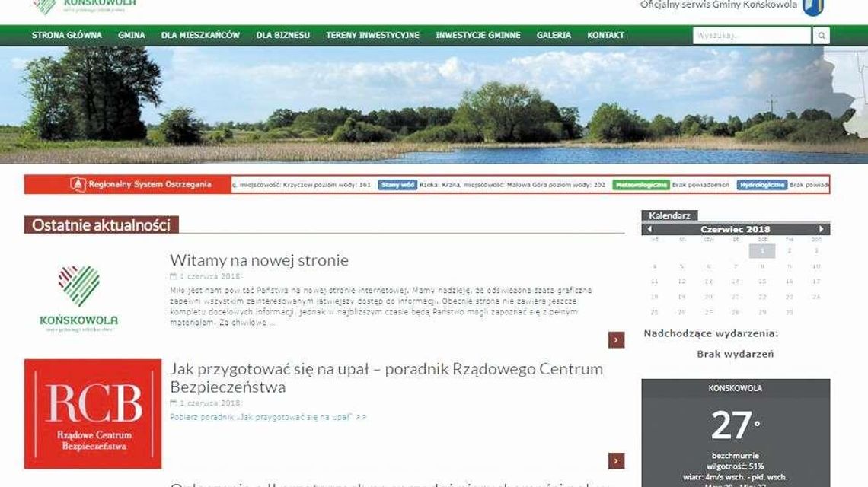Click the search magnifier icon
This screenshot has height=487, width=868.
tap(820, 35)
